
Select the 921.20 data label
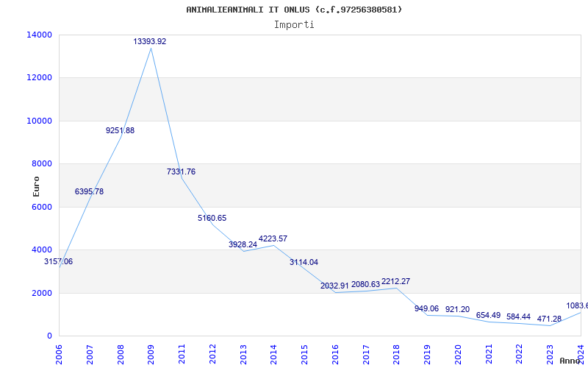pos(457,309)
